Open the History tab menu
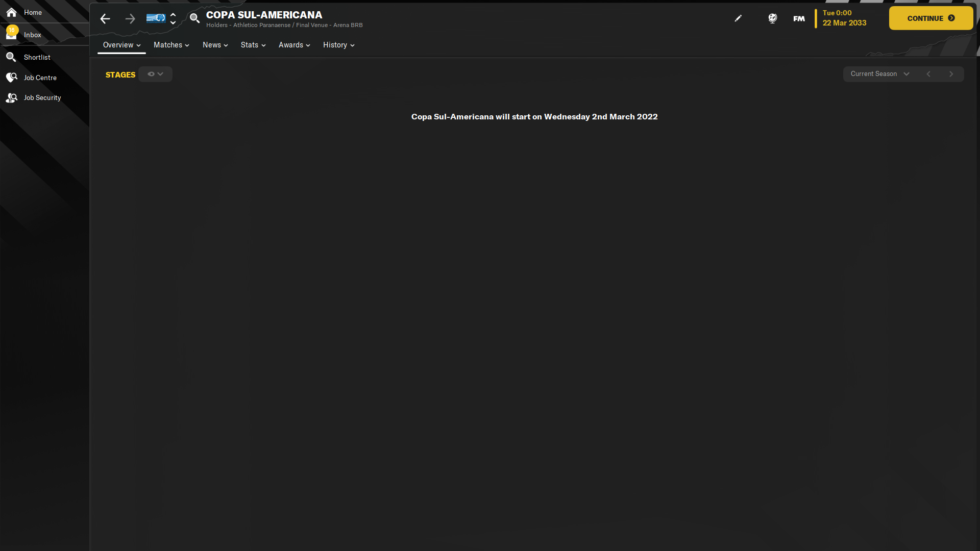 [339, 45]
